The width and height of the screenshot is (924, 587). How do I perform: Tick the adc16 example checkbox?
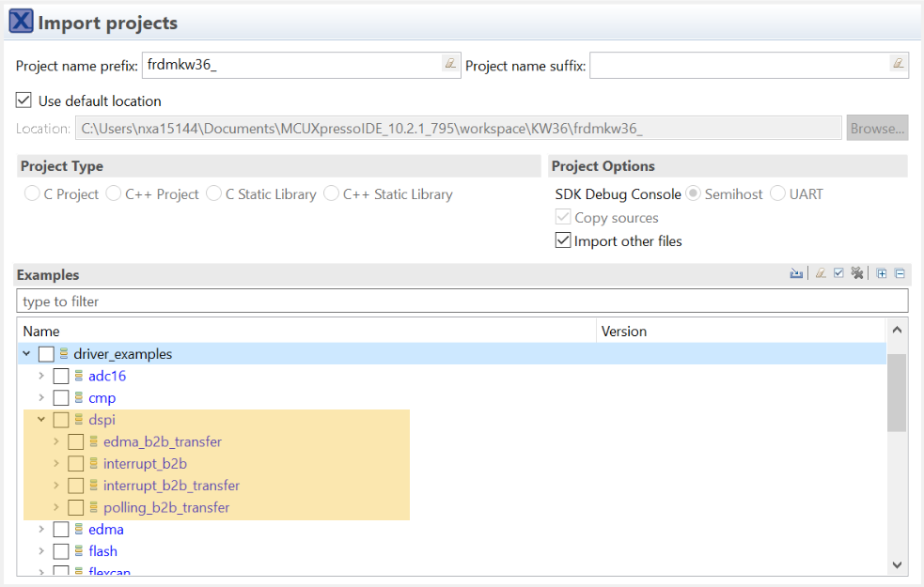(x=61, y=376)
